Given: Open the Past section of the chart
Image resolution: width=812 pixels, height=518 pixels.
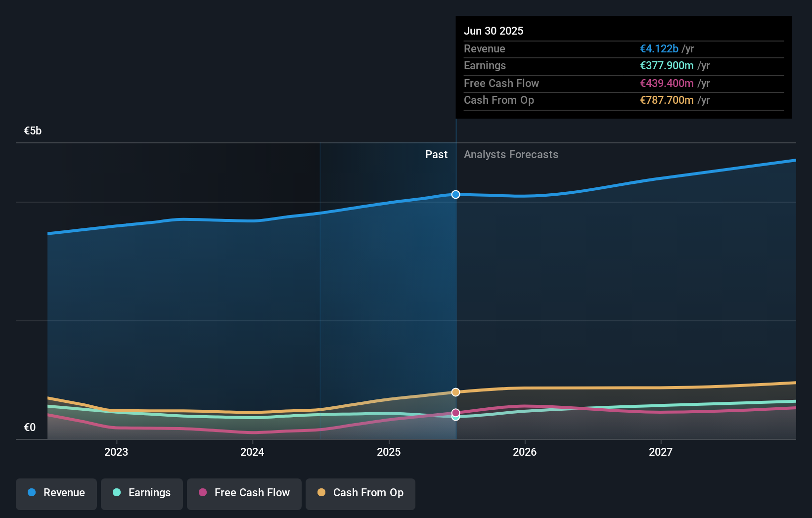Looking at the screenshot, I should pyautogui.click(x=436, y=154).
